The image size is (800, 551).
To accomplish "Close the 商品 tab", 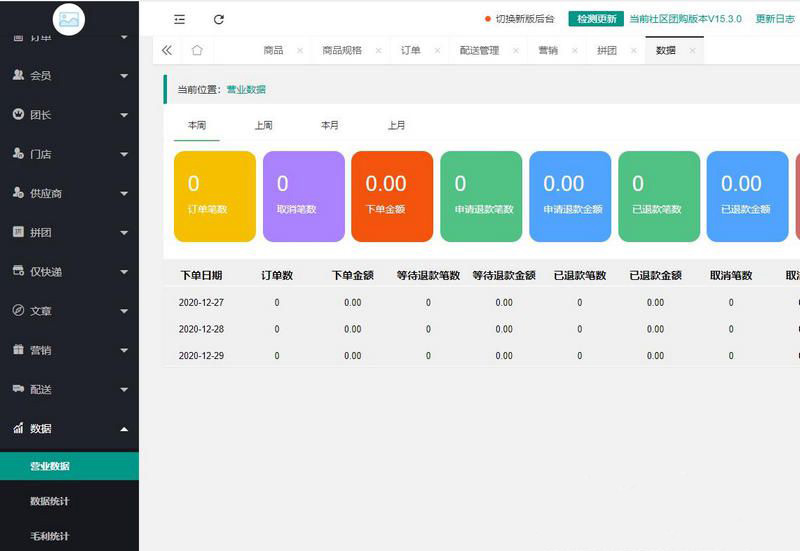I will pyautogui.click(x=300, y=51).
